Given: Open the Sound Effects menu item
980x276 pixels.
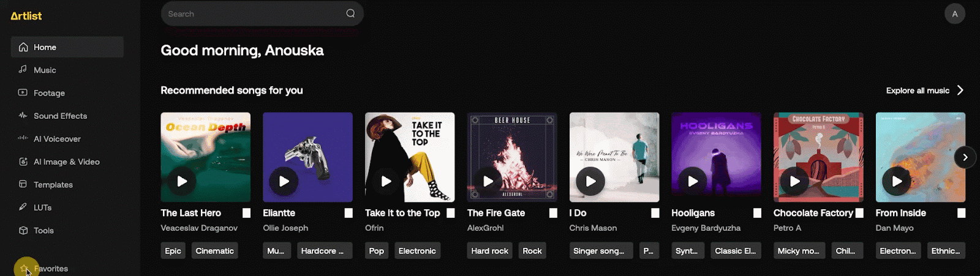Looking at the screenshot, I should 60,116.
